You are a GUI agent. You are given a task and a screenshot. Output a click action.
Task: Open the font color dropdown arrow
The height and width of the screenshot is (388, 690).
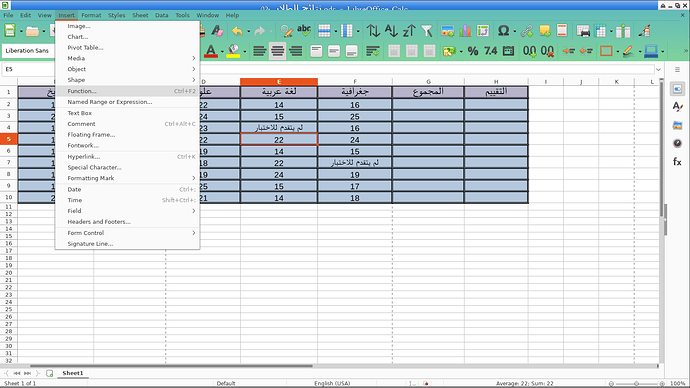222,51
